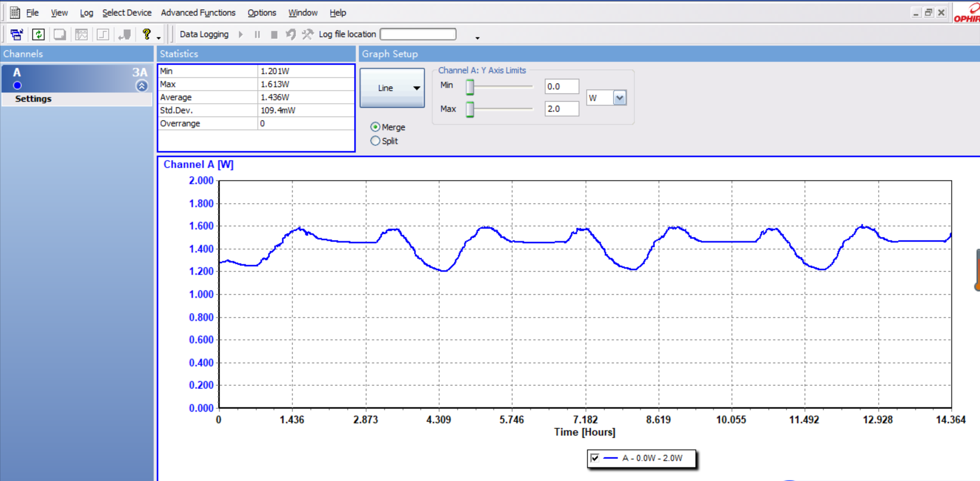Open the W units dropdown
The height and width of the screenshot is (481, 980).
(619, 98)
